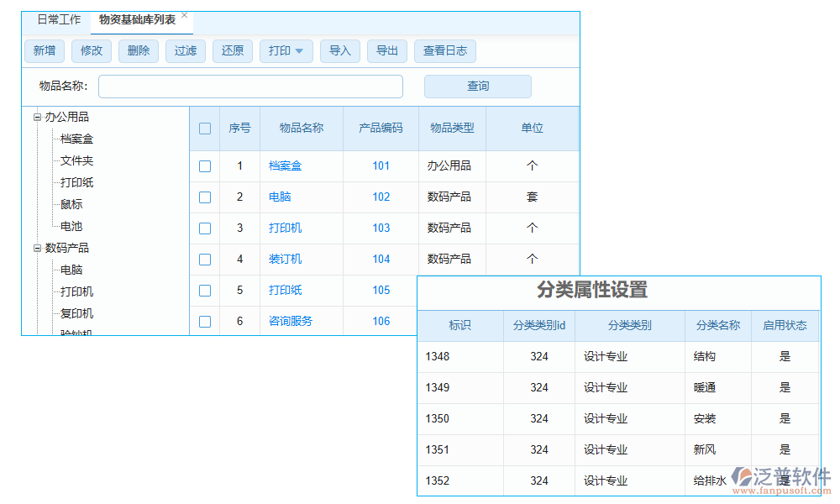Check the checkbox for row 1 档案盒
840x504 pixels.
click(x=204, y=165)
